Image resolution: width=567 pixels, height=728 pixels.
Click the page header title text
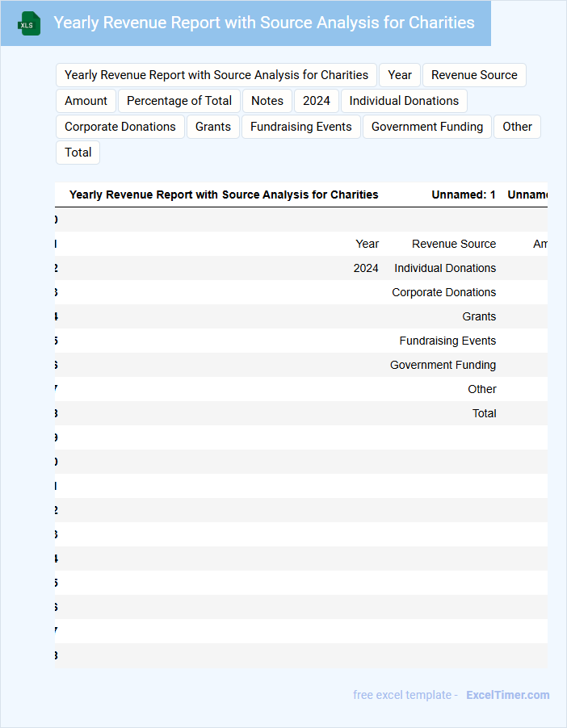(x=264, y=23)
